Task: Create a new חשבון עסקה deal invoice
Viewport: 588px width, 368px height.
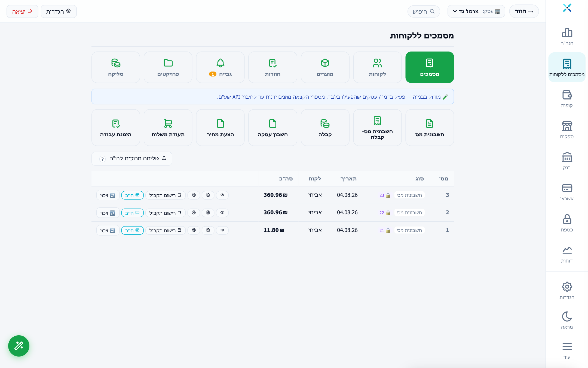Action: coord(272,128)
